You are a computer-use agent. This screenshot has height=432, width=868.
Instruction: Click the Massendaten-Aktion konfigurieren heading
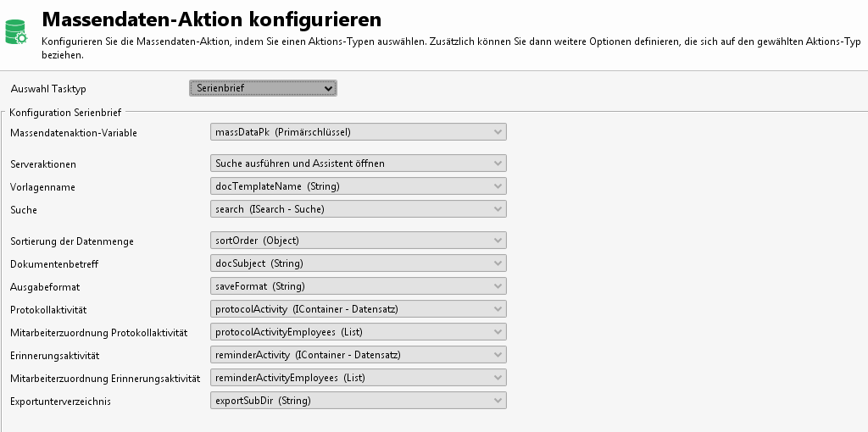(x=211, y=18)
